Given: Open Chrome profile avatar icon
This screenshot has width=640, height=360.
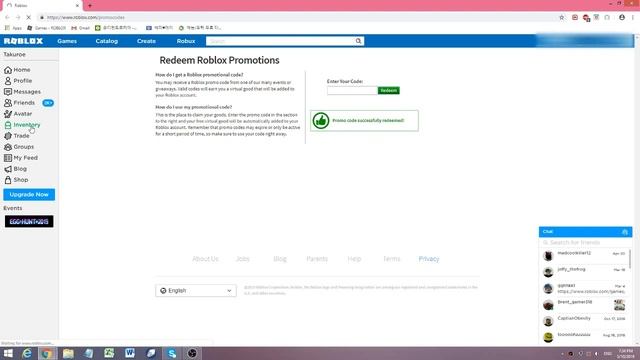Looking at the screenshot, I should coord(622,18).
